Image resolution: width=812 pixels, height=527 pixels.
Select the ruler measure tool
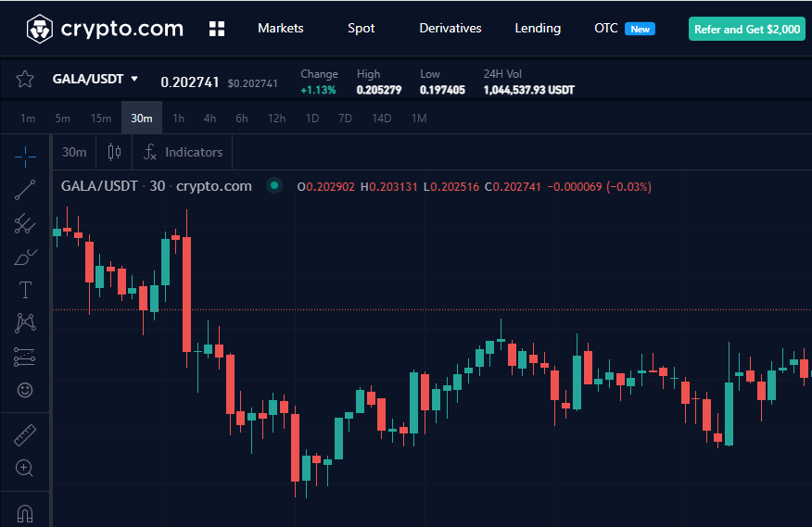point(25,434)
